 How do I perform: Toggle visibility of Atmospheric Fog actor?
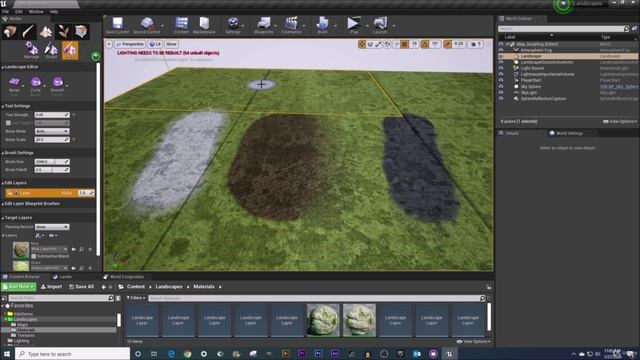coord(501,50)
